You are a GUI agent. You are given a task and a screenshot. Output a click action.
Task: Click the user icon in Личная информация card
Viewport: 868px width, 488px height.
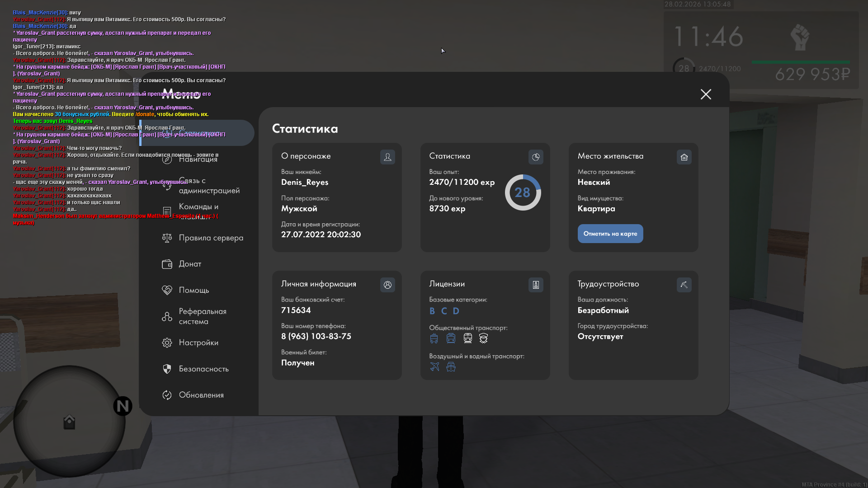pyautogui.click(x=387, y=285)
